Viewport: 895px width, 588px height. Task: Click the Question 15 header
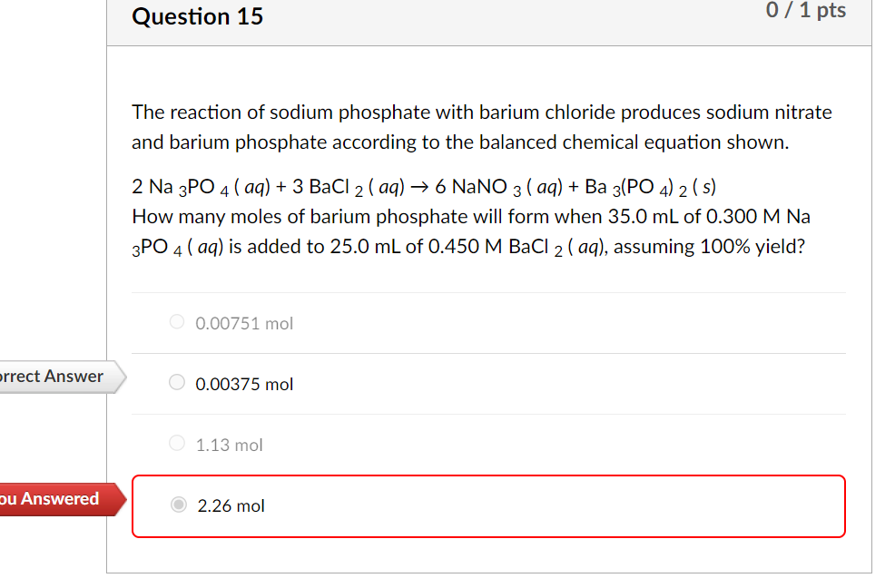coord(197,16)
